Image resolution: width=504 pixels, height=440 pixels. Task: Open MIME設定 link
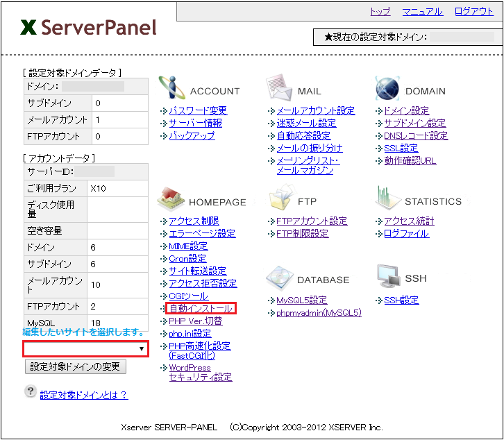[188, 246]
